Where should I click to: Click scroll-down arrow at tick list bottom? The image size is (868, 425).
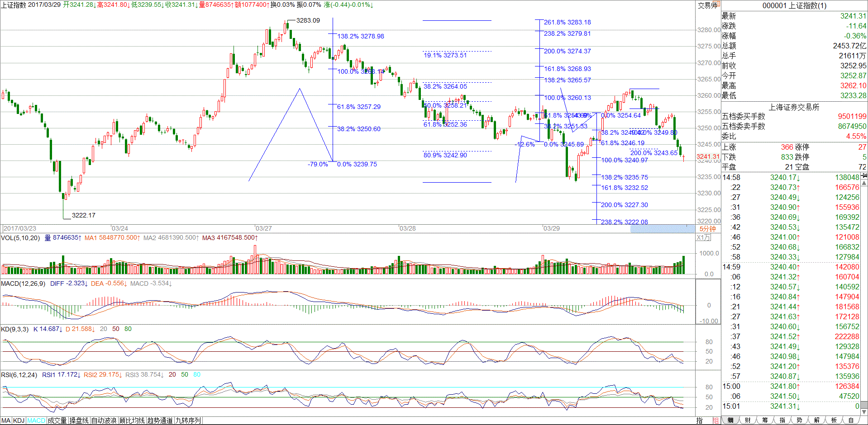[x=864, y=411]
